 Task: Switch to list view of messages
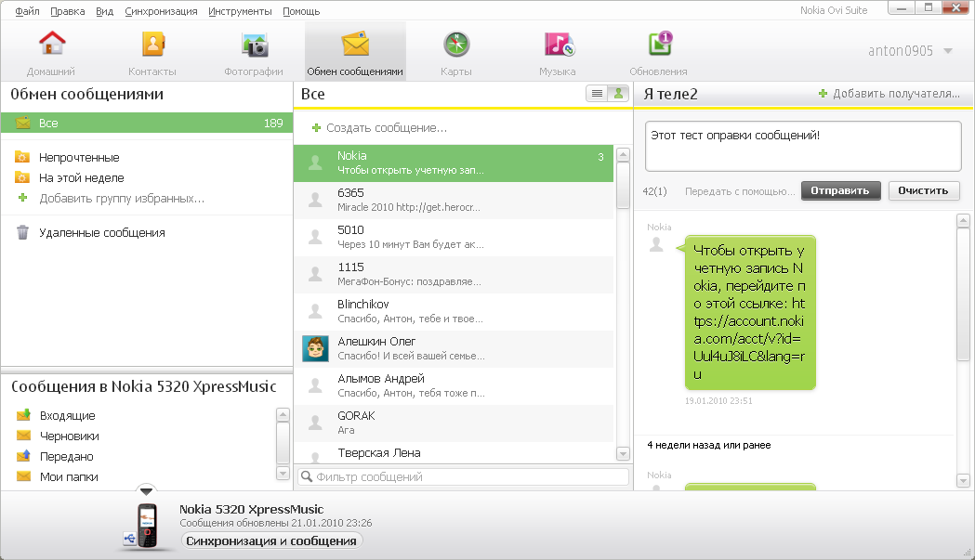tap(597, 94)
